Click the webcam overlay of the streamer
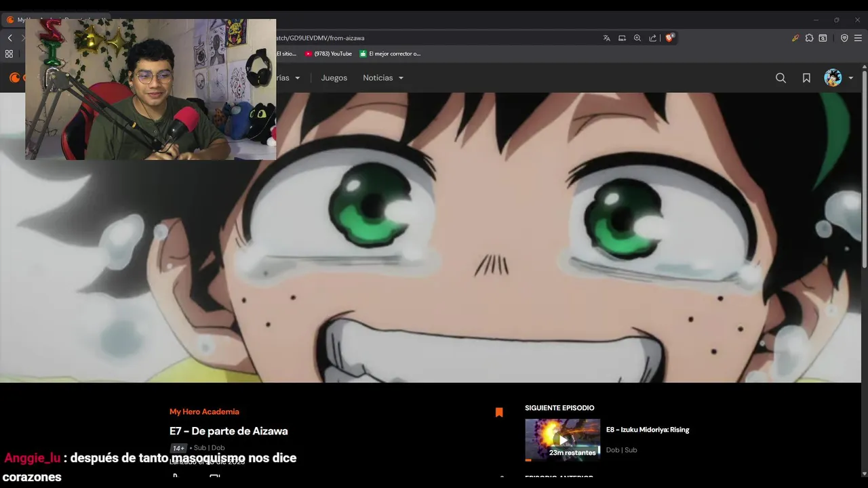 [151, 89]
